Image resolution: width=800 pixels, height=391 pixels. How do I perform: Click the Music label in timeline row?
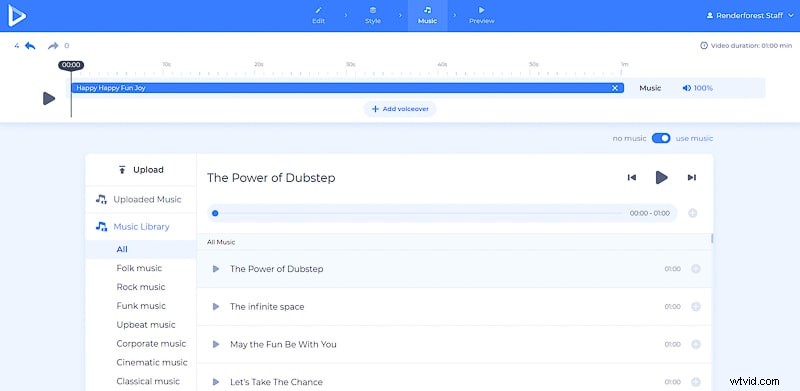(x=650, y=88)
